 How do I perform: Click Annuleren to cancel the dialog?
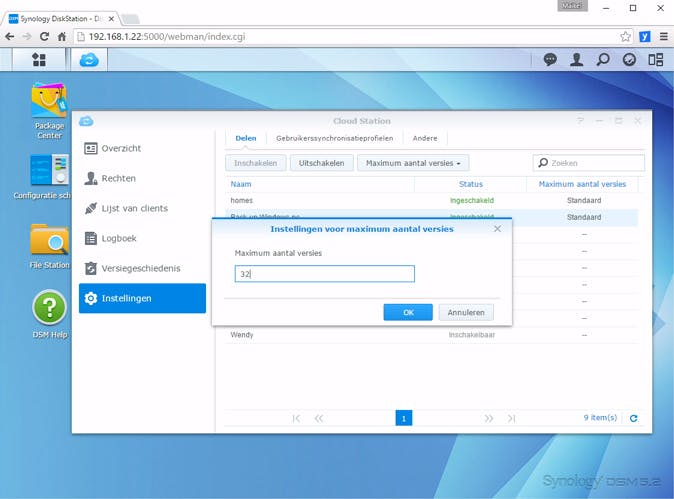(x=466, y=312)
